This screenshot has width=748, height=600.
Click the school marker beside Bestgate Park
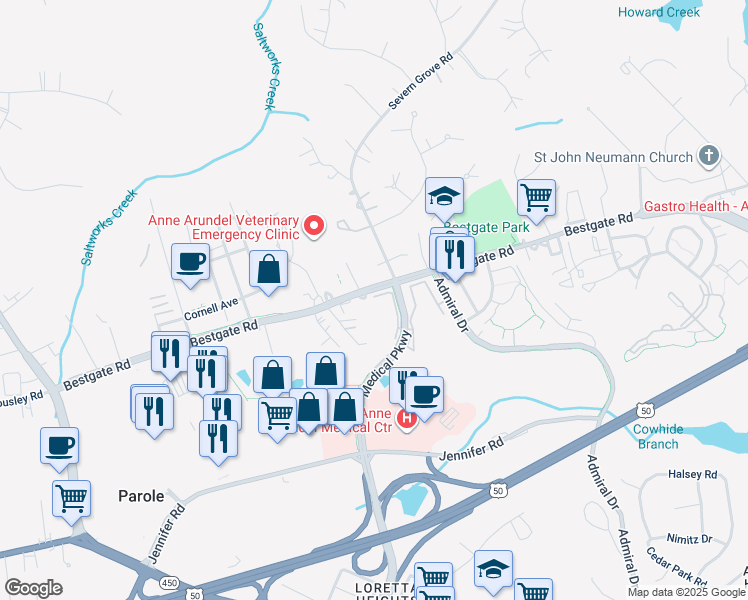coord(444,199)
